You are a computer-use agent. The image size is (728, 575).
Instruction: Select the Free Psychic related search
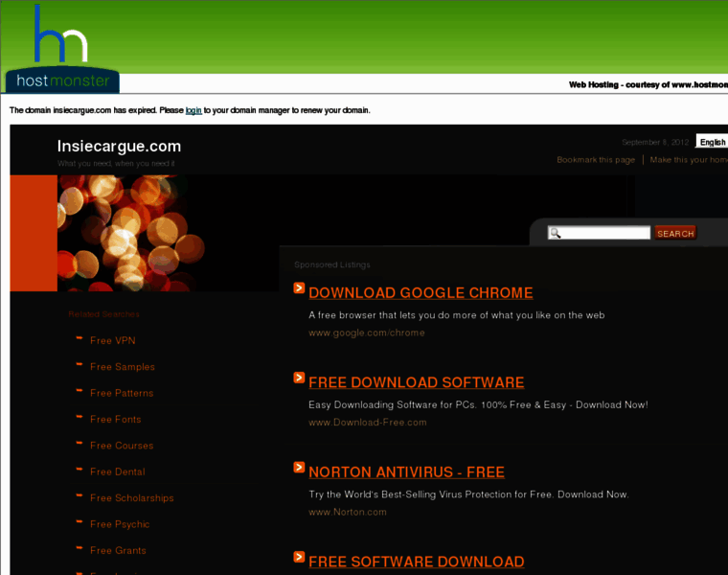(x=120, y=524)
